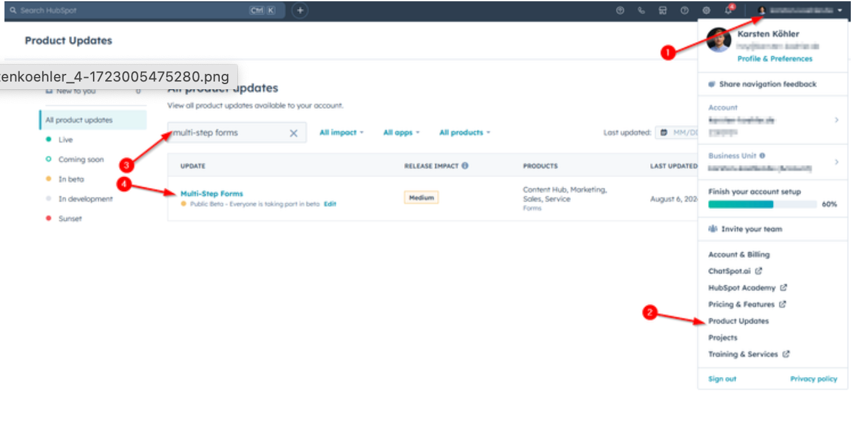Open the settings gear icon
The height and width of the screenshot is (423, 868).
(x=706, y=10)
